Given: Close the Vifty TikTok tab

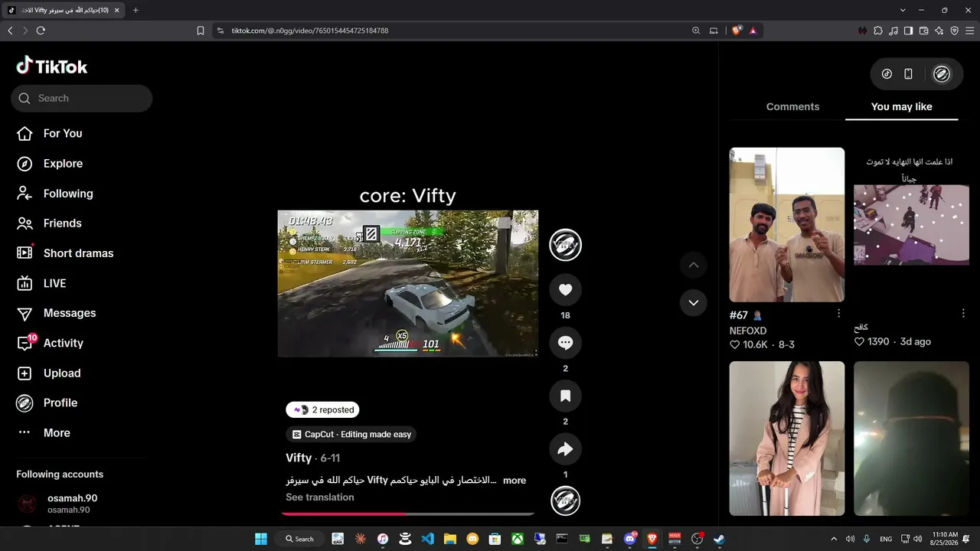Looking at the screenshot, I should 116,10.
